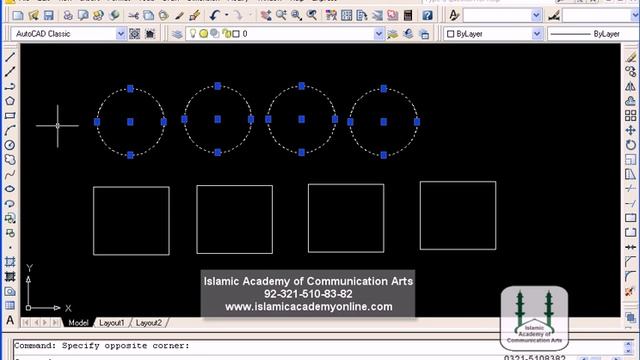Select the Rectangle draw tool

(x=10, y=116)
